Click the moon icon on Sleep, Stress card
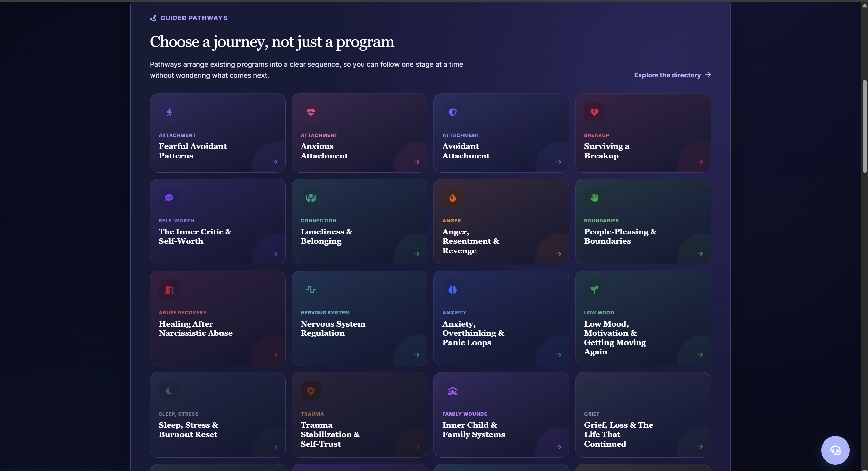 169,391
